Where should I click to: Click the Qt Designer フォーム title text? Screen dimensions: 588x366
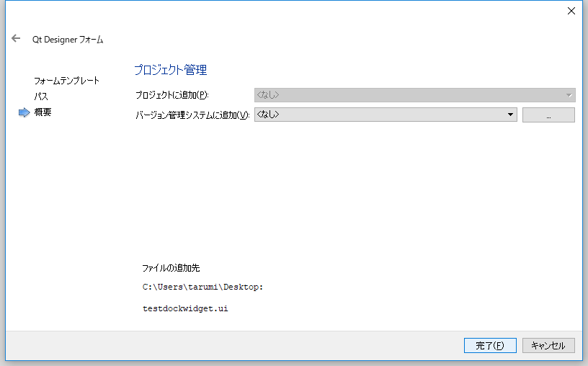(68, 40)
